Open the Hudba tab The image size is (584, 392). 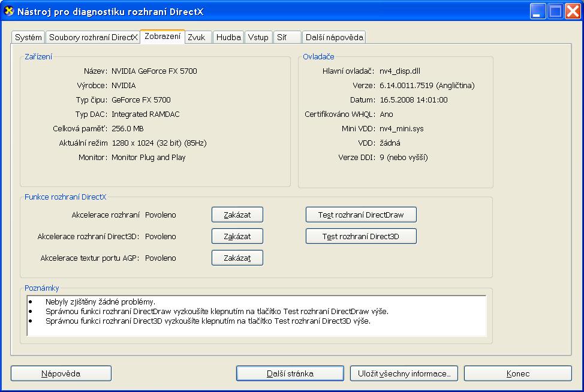(228, 37)
